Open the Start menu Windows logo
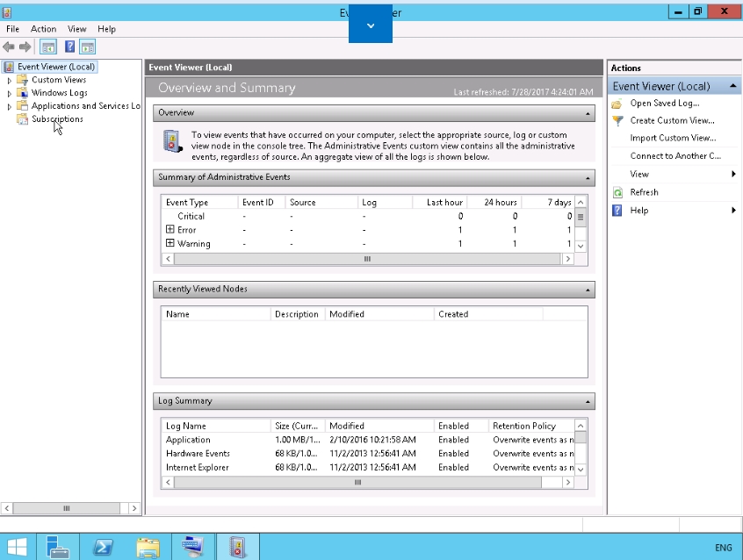This screenshot has width=743, height=560. 18,547
